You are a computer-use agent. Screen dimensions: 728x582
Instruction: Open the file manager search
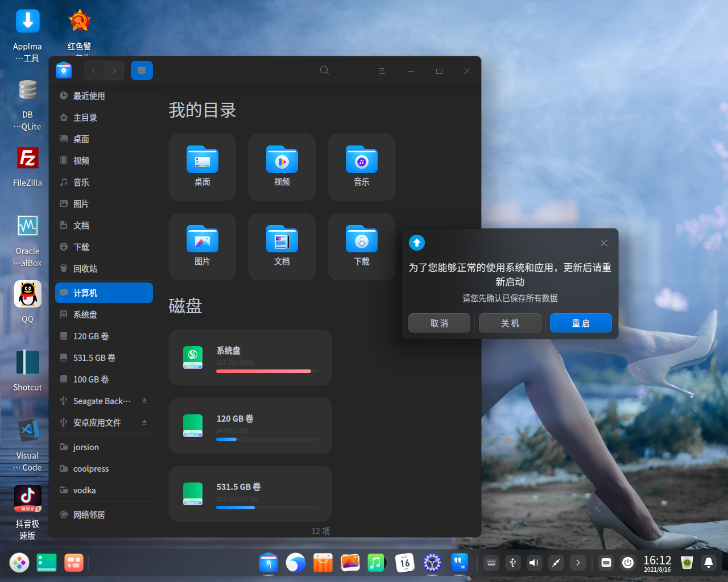pos(325,70)
